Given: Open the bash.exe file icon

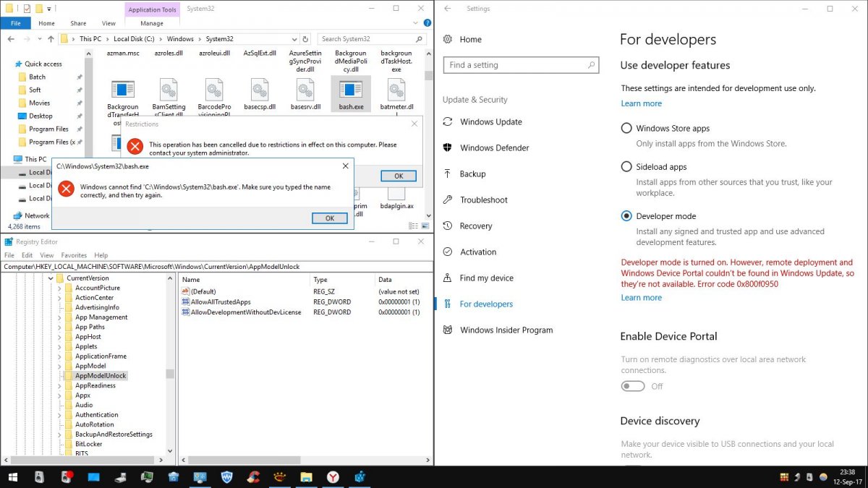Looking at the screenshot, I should coord(351,90).
